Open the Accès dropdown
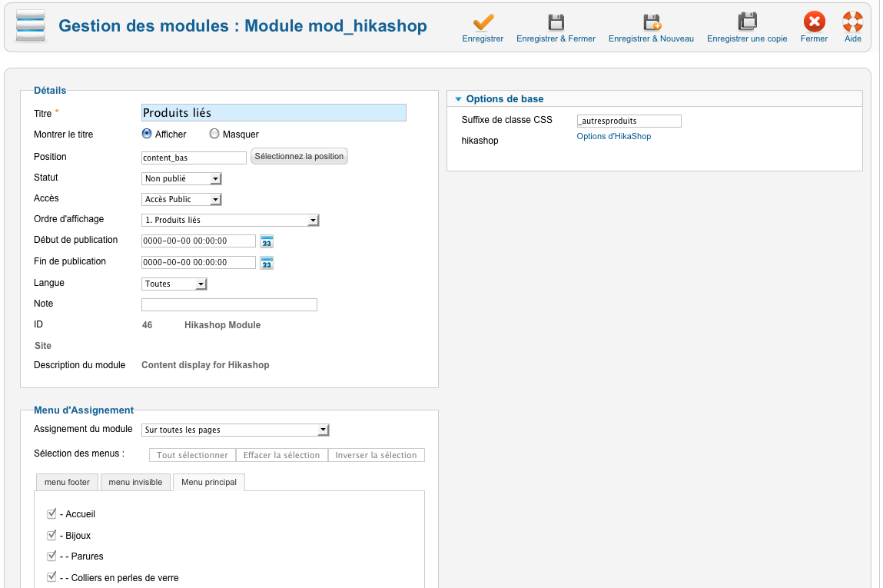 coord(181,199)
